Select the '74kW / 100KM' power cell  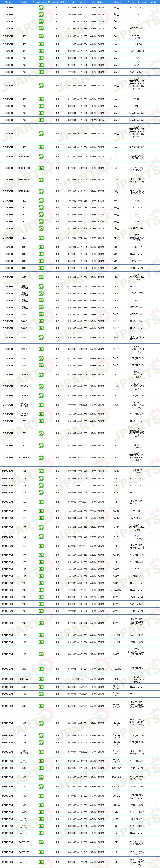tap(97, 120)
